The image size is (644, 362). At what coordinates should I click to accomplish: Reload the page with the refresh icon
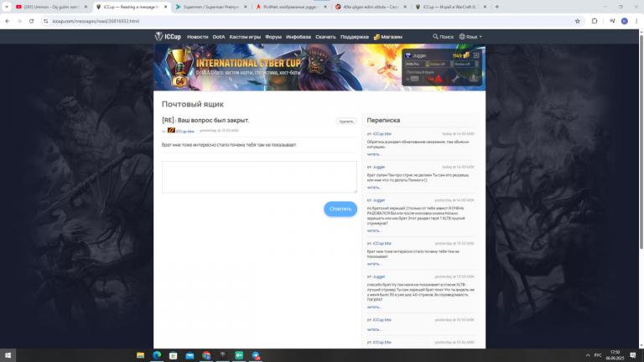pos(31,21)
